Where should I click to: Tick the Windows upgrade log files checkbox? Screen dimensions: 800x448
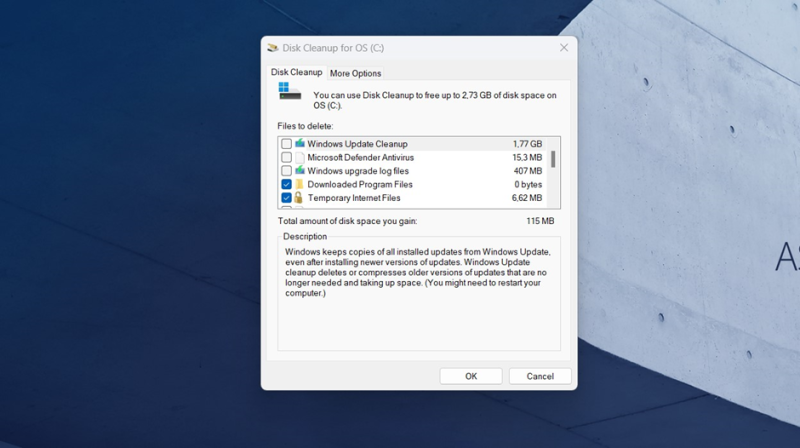tap(286, 170)
